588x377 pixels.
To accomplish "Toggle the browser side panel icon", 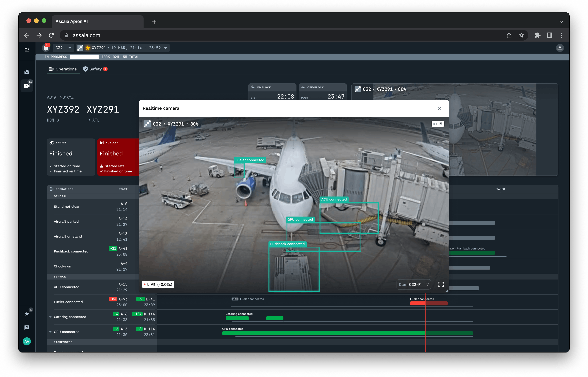I will pos(550,35).
